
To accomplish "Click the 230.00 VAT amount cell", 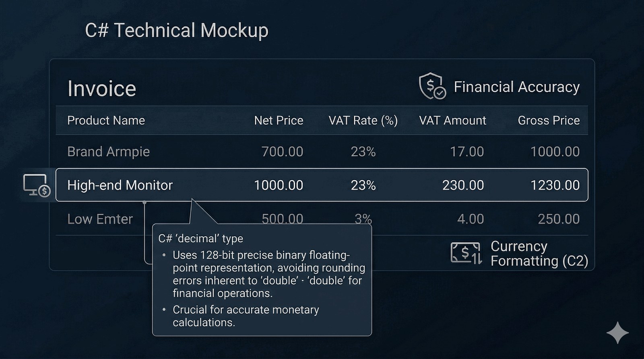I will [463, 185].
